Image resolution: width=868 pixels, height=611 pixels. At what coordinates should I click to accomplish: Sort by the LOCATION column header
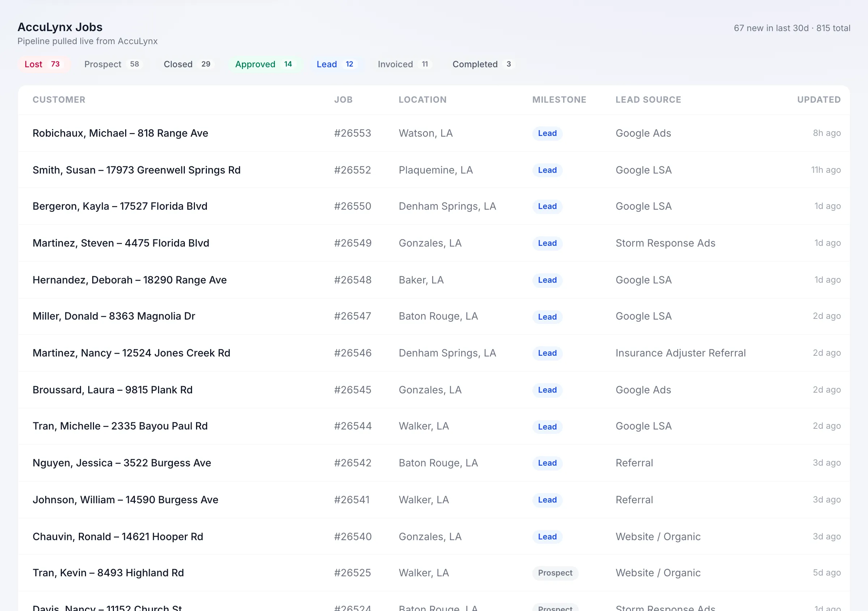(x=423, y=100)
